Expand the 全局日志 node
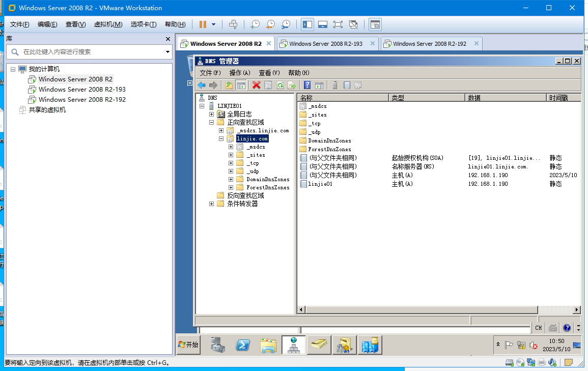Screen dimensions: 588x371 (211, 115)
